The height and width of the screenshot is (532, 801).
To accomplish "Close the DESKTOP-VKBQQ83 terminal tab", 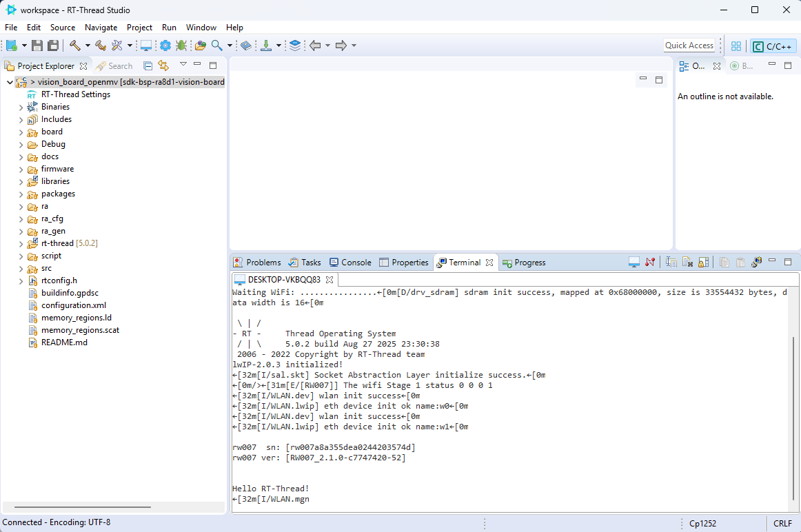I will click(329, 280).
